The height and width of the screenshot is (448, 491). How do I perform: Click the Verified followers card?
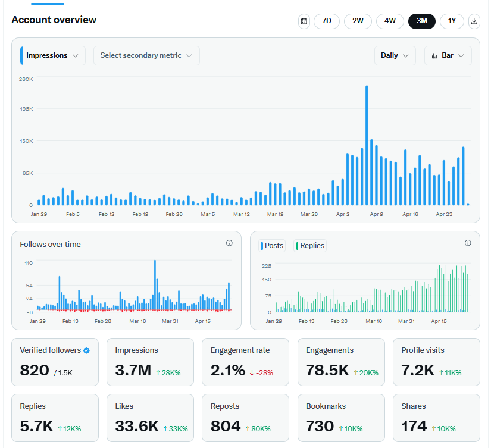(55, 362)
